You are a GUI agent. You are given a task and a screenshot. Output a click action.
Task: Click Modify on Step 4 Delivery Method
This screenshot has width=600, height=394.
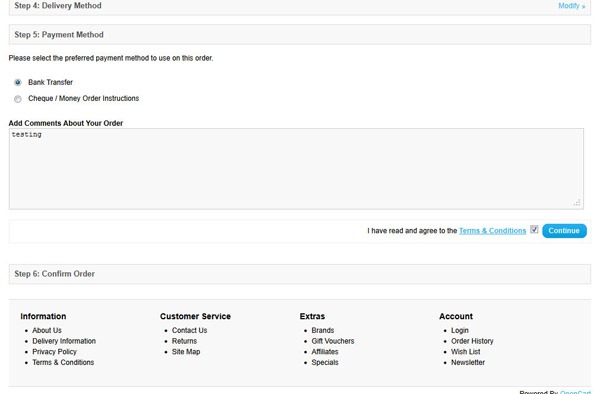tap(572, 6)
